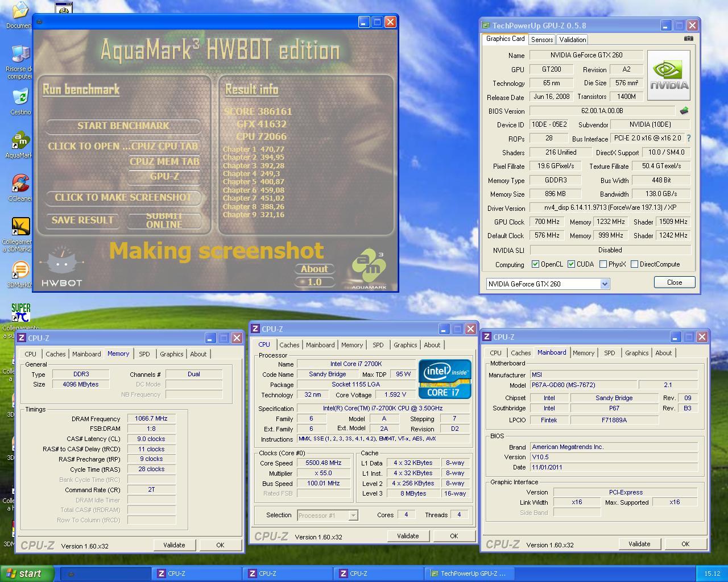
Task: Select the first CPU-Z taskbar button
Action: (x=197, y=573)
